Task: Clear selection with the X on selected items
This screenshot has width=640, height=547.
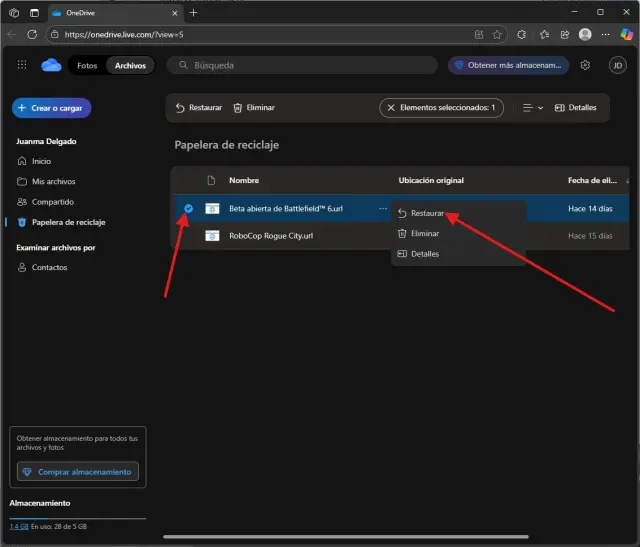Action: tap(391, 108)
